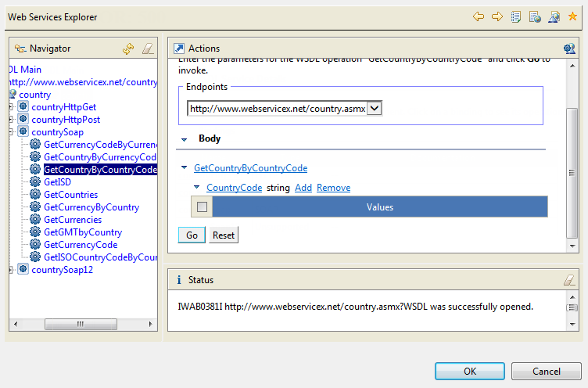Collapse the GetCountryByCountryCode parameter triangle
This screenshot has height=388, width=588.
coord(185,168)
